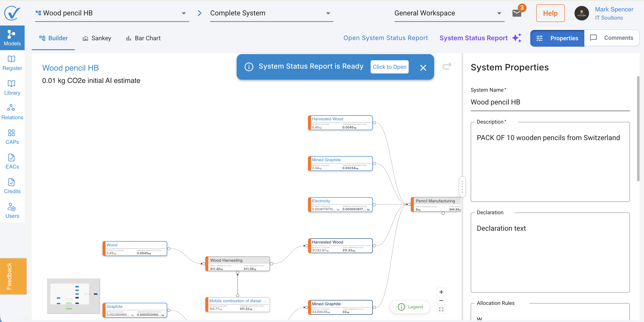The height and width of the screenshot is (322, 644).
Task: Open the System Status Report link
Action: pyautogui.click(x=386, y=38)
